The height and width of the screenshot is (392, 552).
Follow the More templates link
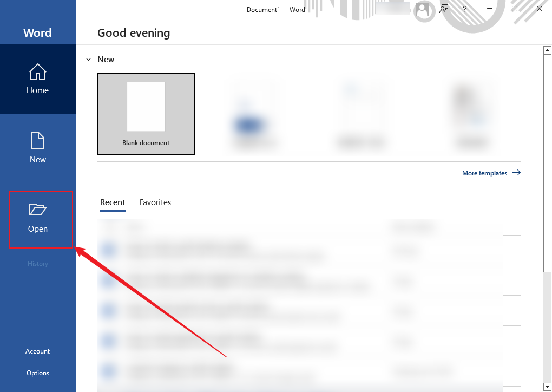coord(484,173)
